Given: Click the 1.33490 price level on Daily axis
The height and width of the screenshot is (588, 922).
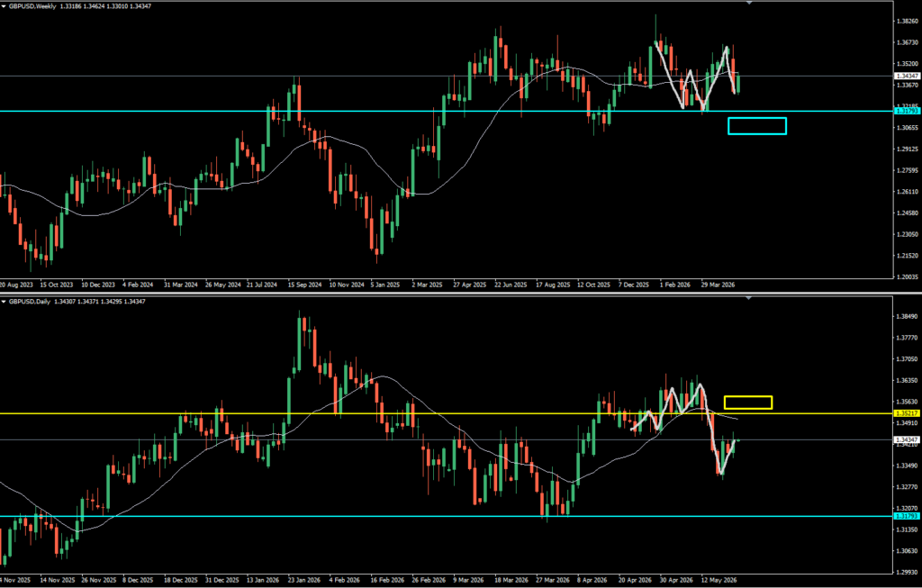Looking at the screenshot, I should click(907, 466).
